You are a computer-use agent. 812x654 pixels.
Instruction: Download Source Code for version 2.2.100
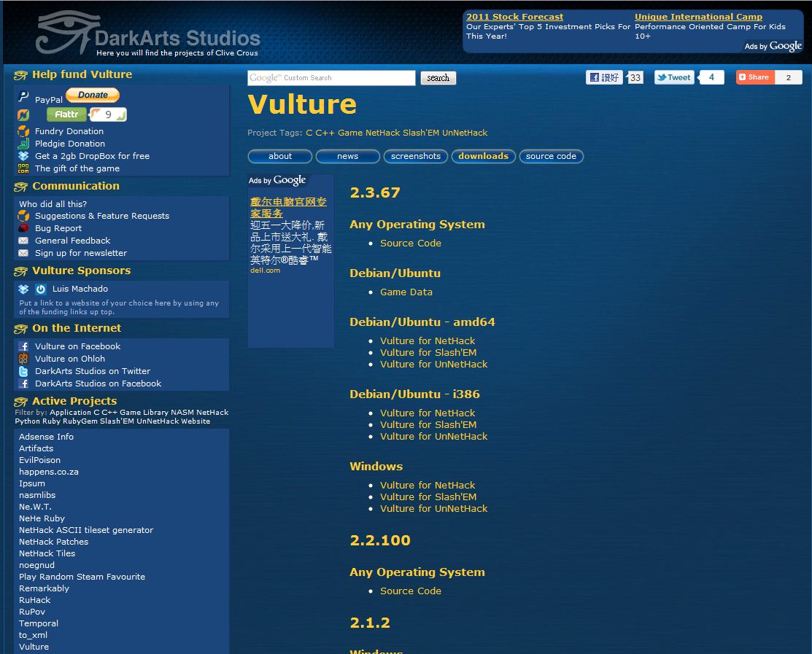pos(411,591)
